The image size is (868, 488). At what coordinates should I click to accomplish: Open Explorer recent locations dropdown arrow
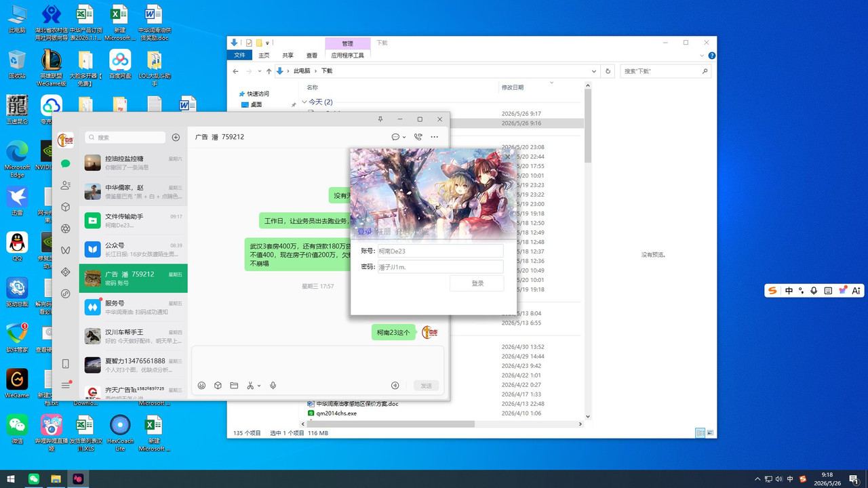tap(260, 71)
